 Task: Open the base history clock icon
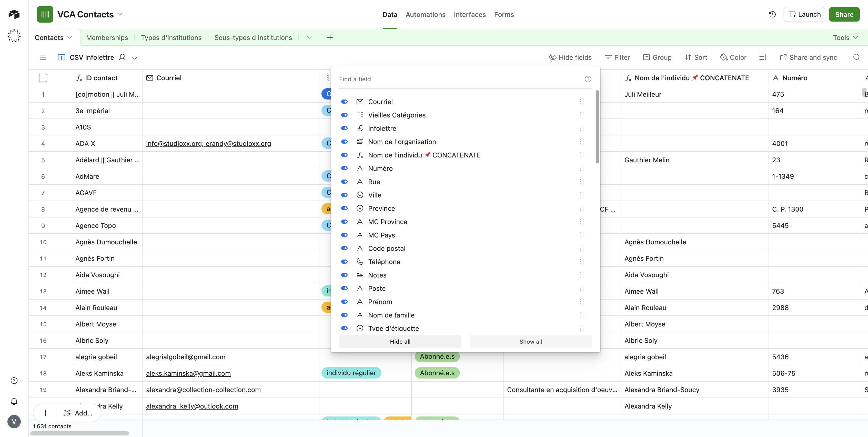(772, 15)
